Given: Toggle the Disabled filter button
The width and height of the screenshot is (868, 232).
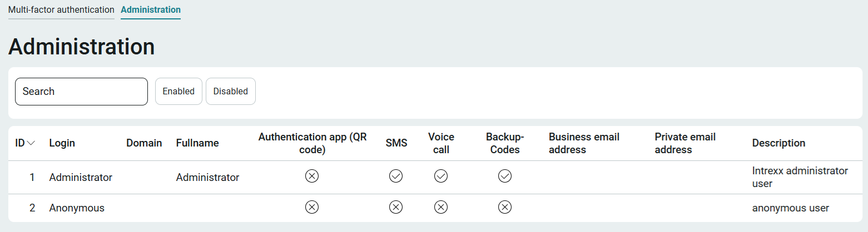Looking at the screenshot, I should [x=231, y=91].
